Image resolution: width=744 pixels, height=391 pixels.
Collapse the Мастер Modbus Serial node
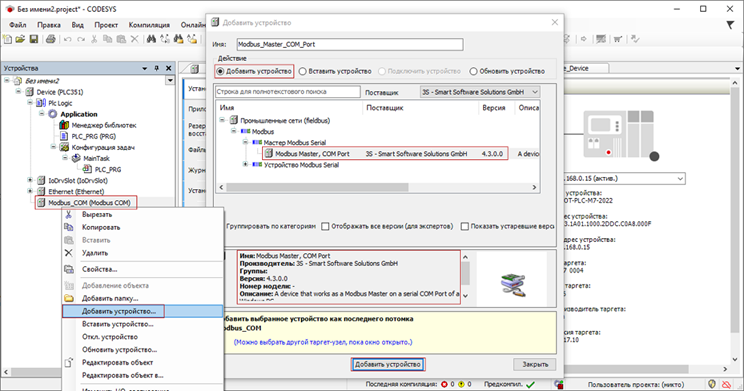click(x=245, y=142)
